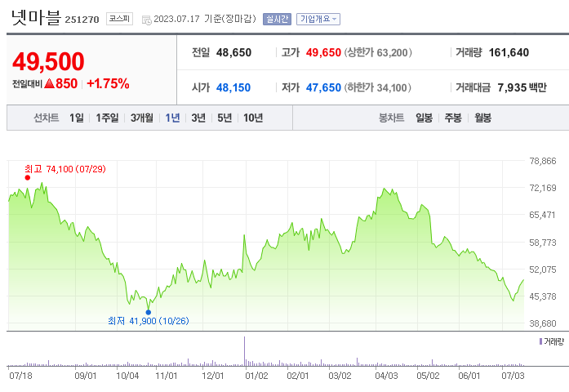Switch to 월봉 candlestick chart
Image resolution: width=569 pixels, height=392 pixels.
click(483, 118)
